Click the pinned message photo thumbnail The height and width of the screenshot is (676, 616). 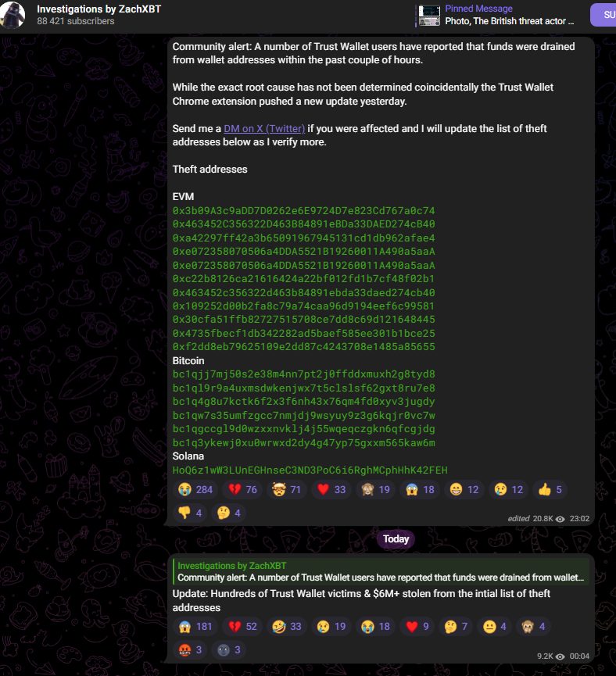[429, 15]
